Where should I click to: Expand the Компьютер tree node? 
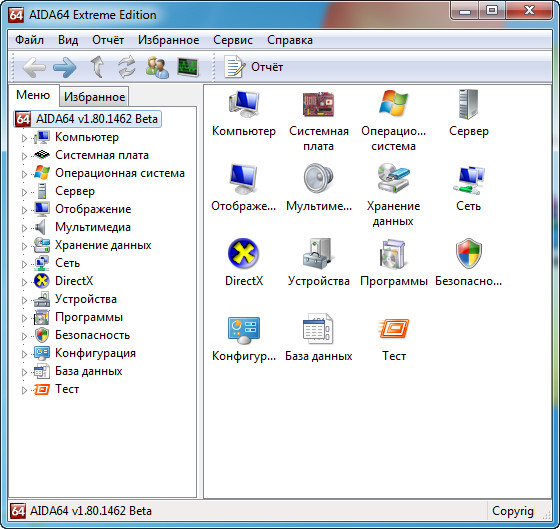coord(24,138)
